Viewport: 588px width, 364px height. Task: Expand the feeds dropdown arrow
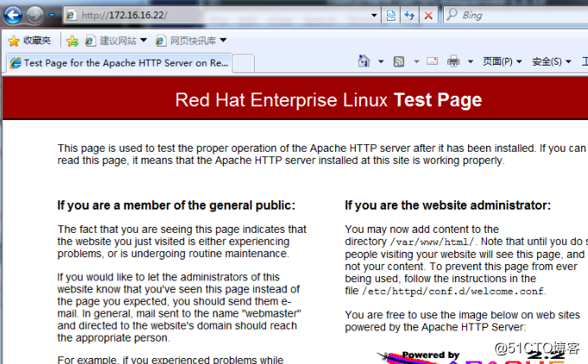[x=416, y=61]
